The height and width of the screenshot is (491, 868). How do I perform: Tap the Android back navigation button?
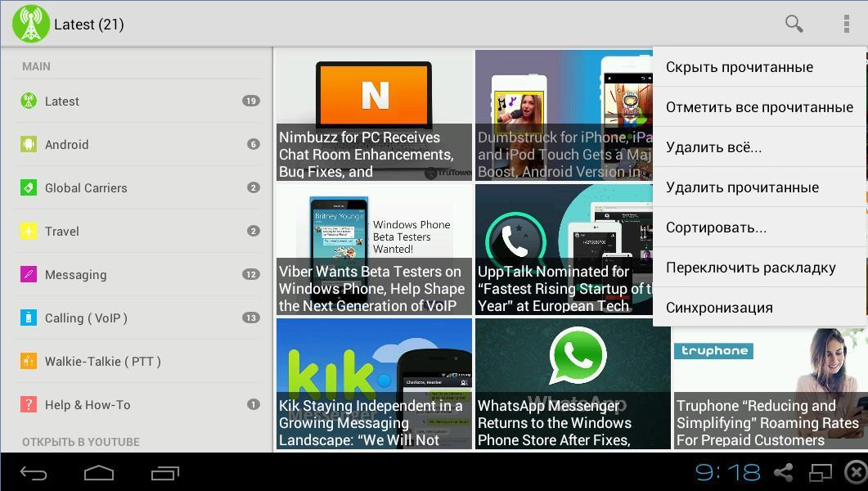(34, 473)
